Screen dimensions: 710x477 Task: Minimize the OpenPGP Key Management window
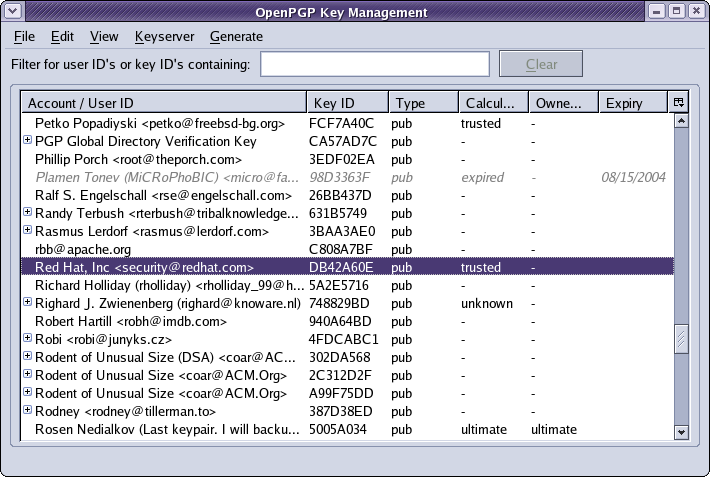click(x=657, y=11)
